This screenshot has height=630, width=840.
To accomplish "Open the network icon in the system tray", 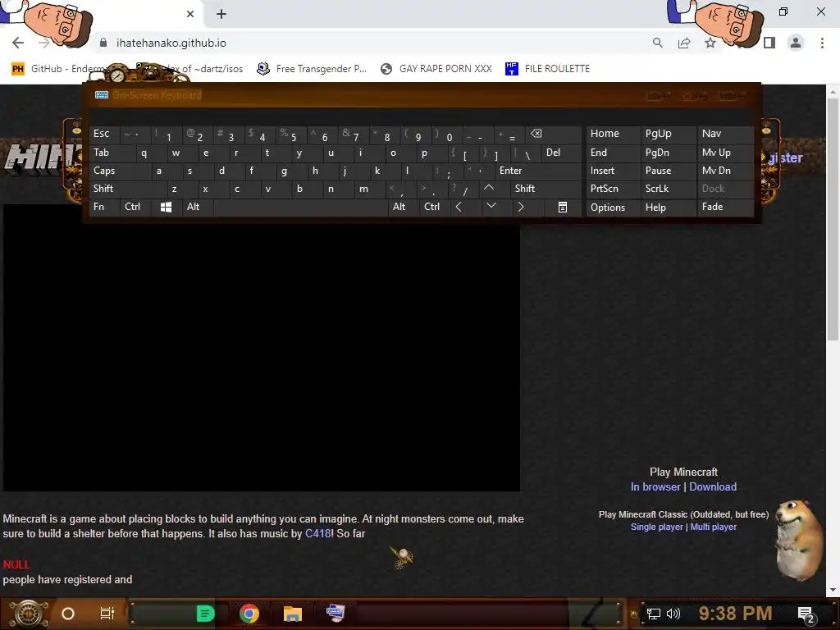I will click(x=653, y=614).
